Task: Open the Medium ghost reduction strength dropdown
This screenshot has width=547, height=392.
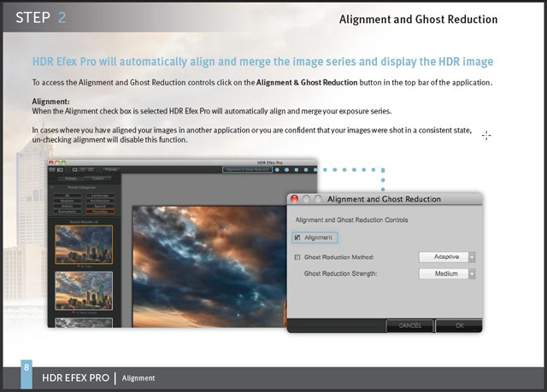Action: [447, 274]
